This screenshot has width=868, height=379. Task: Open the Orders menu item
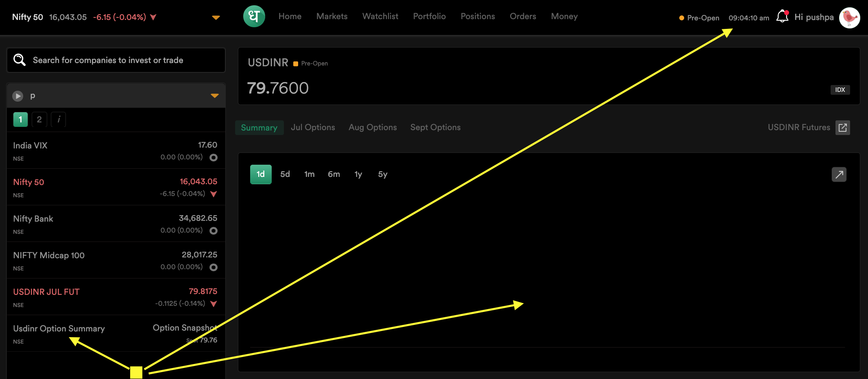[523, 17]
